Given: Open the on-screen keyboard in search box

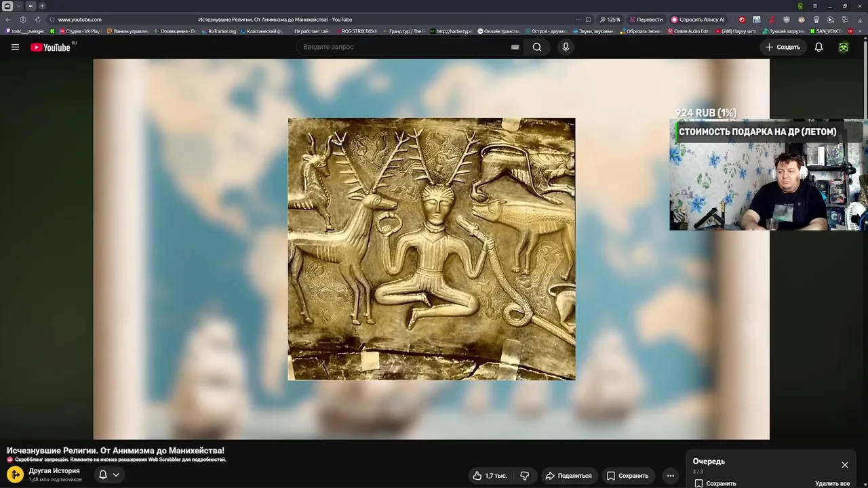Looking at the screenshot, I should pyautogui.click(x=515, y=47).
